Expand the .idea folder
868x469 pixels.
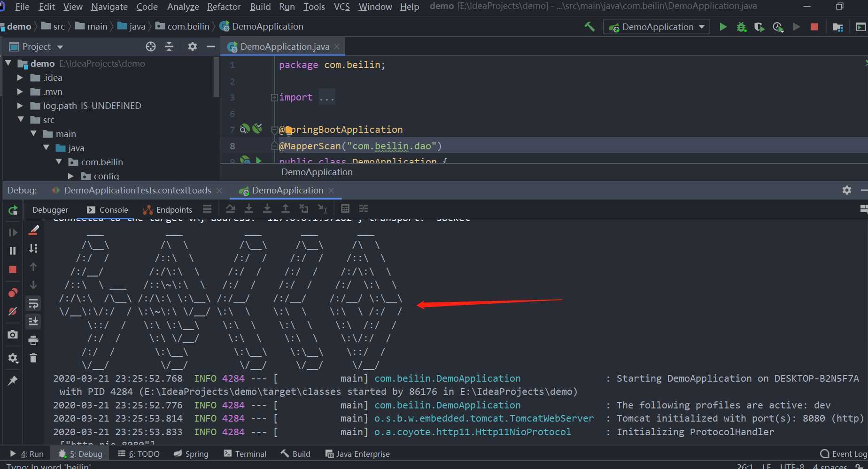tap(20, 77)
